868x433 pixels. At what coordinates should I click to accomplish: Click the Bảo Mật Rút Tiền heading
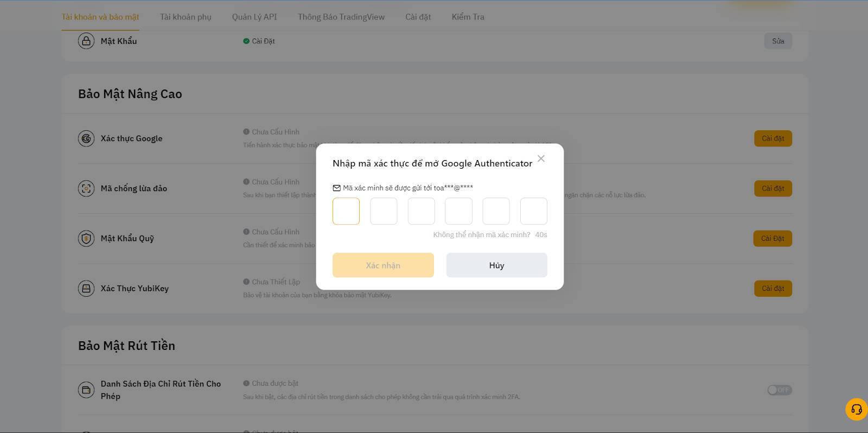(126, 346)
